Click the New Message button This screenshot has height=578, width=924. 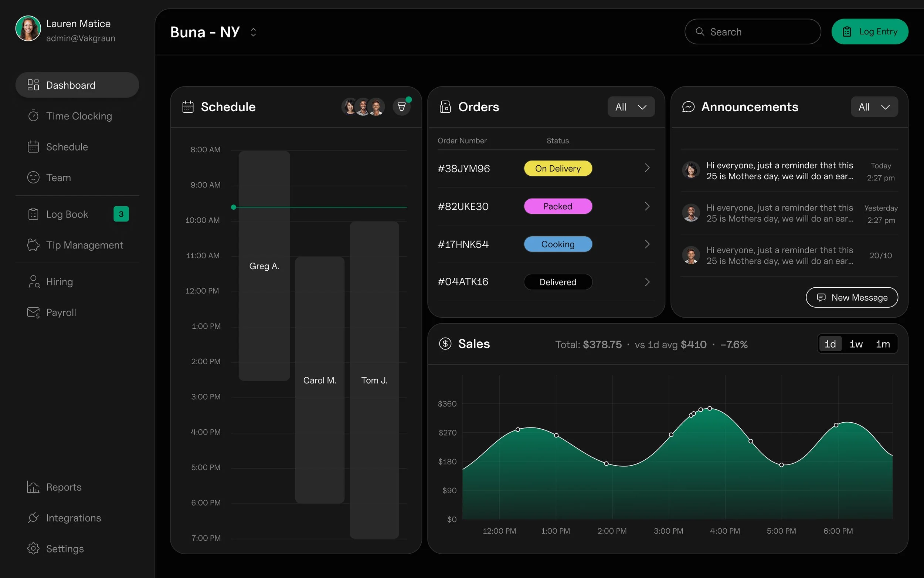point(852,297)
